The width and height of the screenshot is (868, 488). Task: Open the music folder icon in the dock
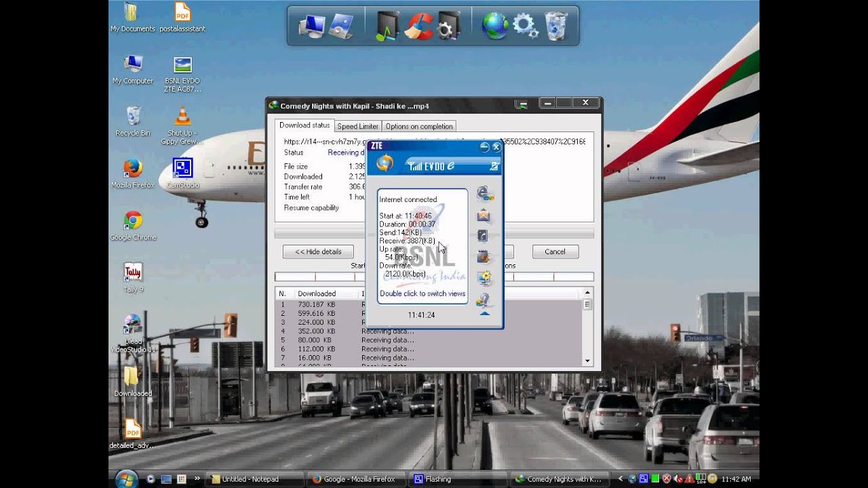coord(387,26)
